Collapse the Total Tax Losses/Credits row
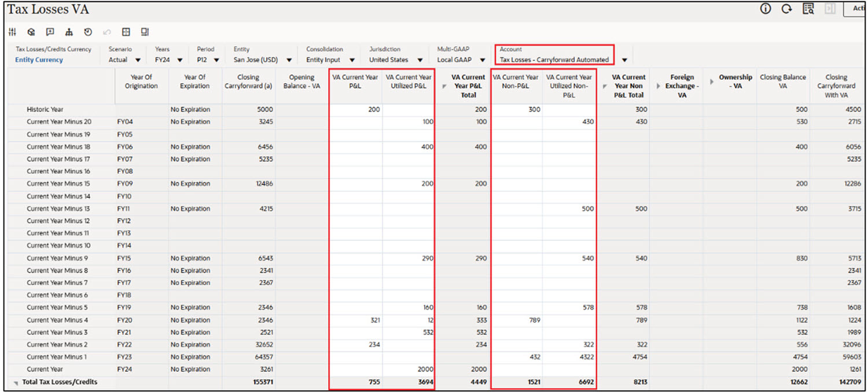Viewport: 868px width, 392px height. tap(15, 382)
